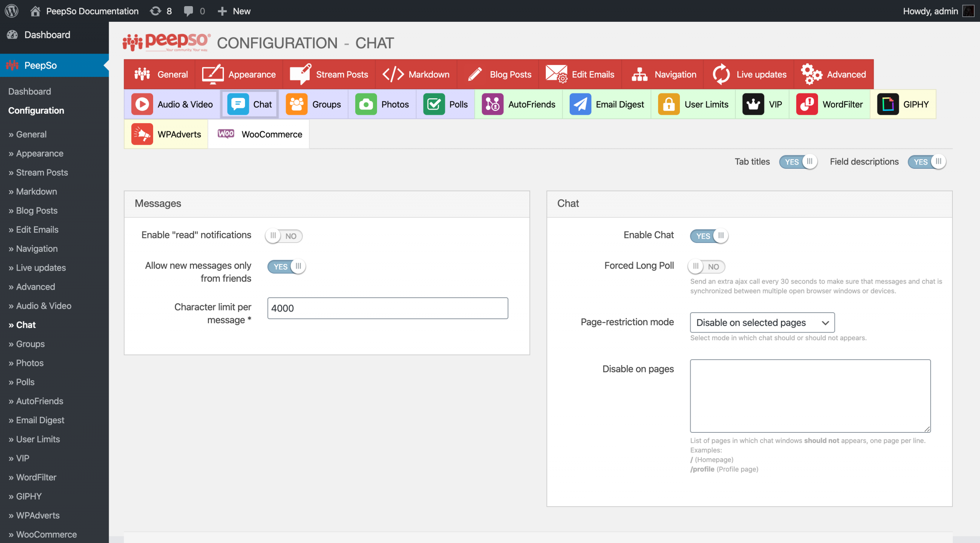980x543 pixels.
Task: Open the GIPHY logo icon
Action: tap(888, 104)
